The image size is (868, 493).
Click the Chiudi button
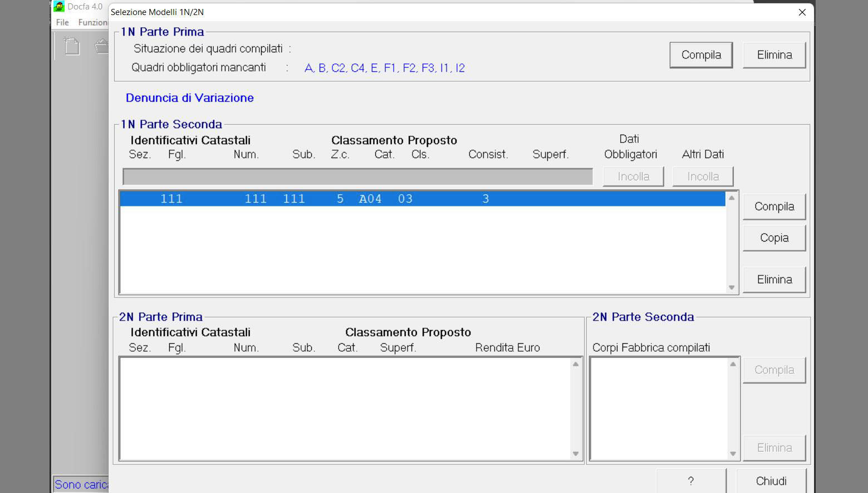tap(771, 481)
